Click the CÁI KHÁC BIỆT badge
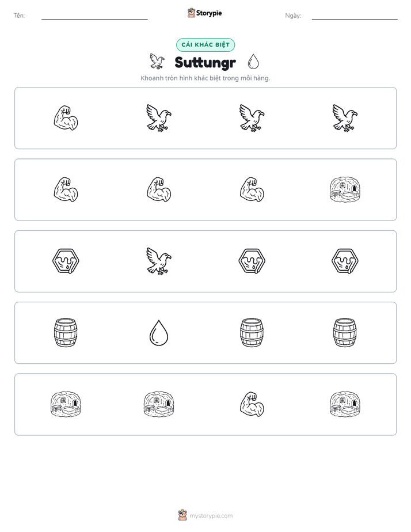Image resolution: width=411 pixels, height=532 pixels. pos(205,45)
